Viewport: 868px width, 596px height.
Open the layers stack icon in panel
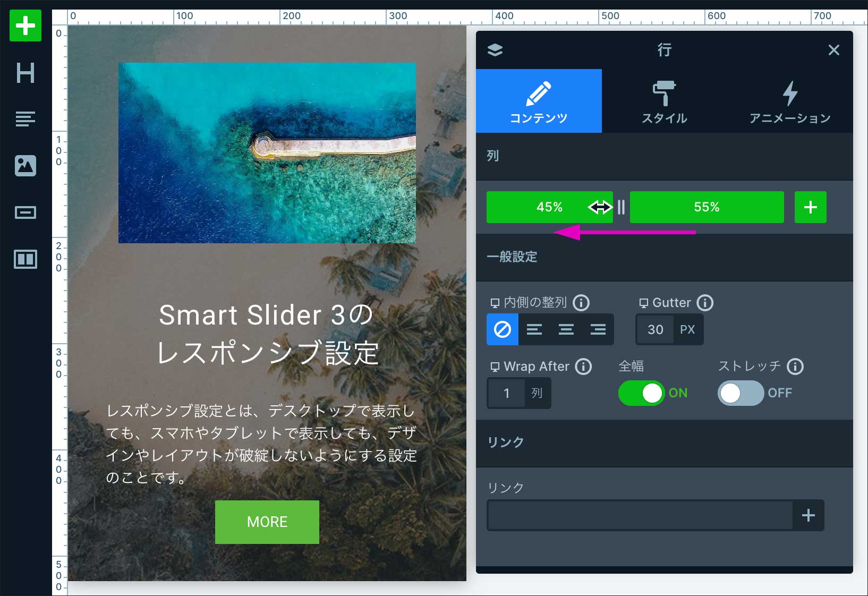(x=495, y=50)
